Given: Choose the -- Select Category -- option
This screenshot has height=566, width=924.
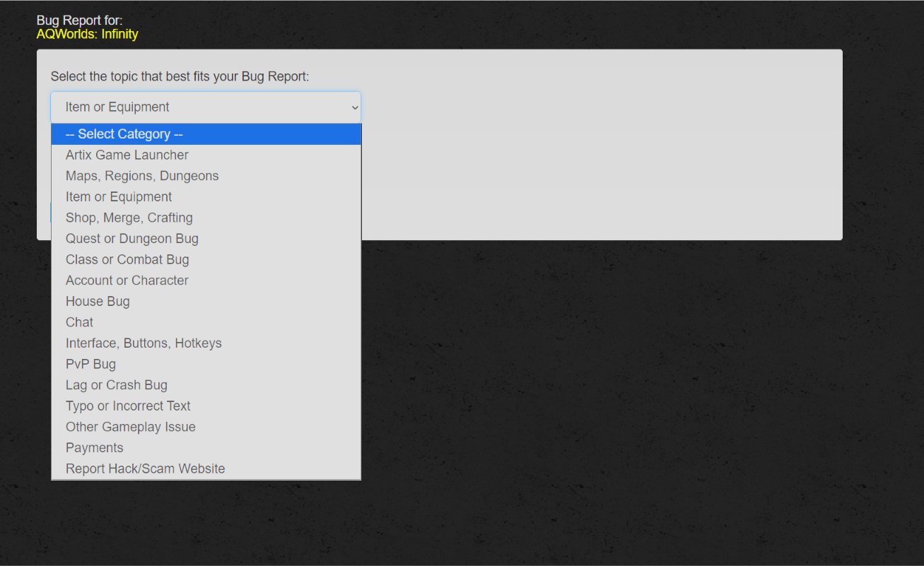Looking at the screenshot, I should tap(206, 134).
